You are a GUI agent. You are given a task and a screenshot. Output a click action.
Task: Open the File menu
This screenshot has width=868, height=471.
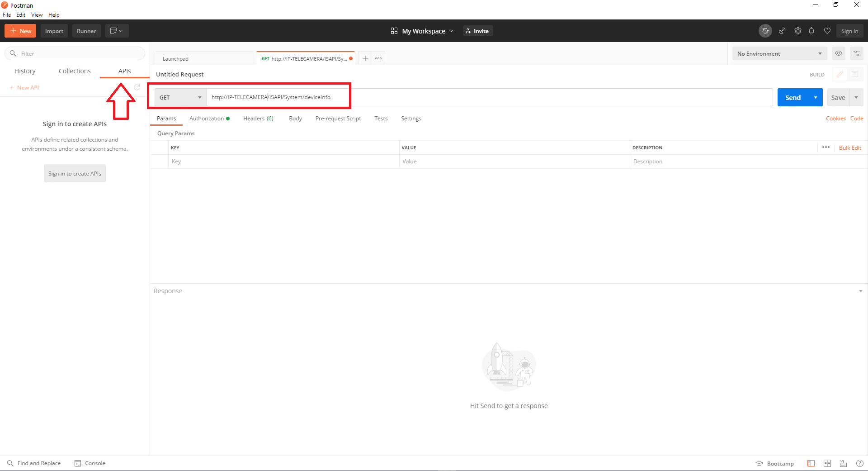(x=7, y=15)
